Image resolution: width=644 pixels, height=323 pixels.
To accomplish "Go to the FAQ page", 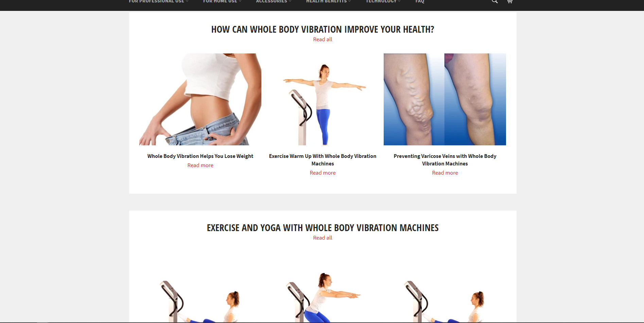I will (x=420, y=2).
